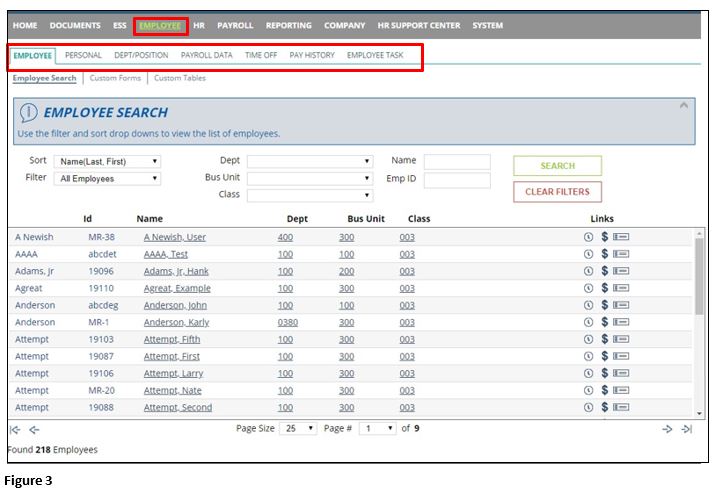Viewport: 716px width, 503px height.
Task: Open the Custom Tables link
Action: coord(180,78)
